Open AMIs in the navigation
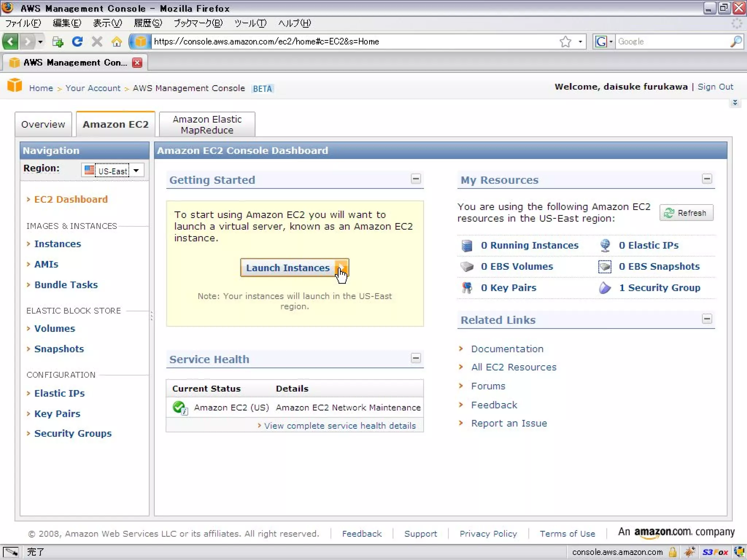Screen dimensions: 747x560 click(x=46, y=264)
